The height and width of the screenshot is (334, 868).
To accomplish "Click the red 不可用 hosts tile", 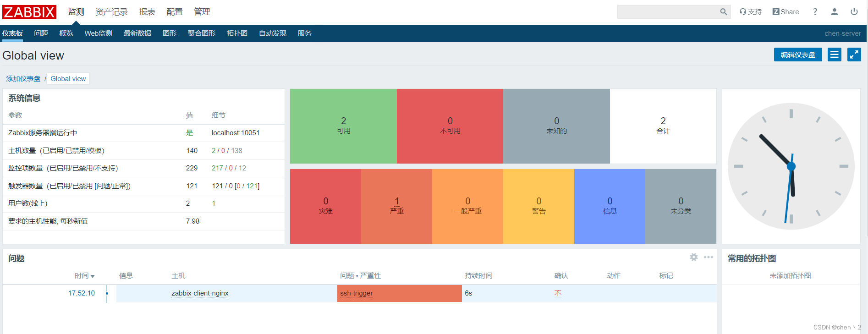I will point(450,126).
